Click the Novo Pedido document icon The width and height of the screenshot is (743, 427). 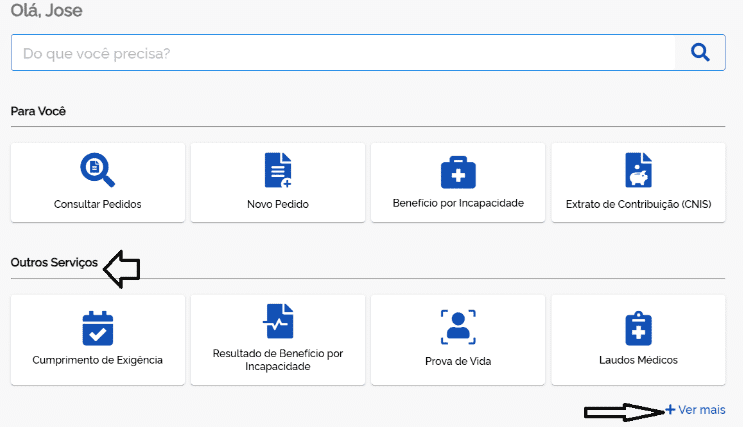pos(278,170)
